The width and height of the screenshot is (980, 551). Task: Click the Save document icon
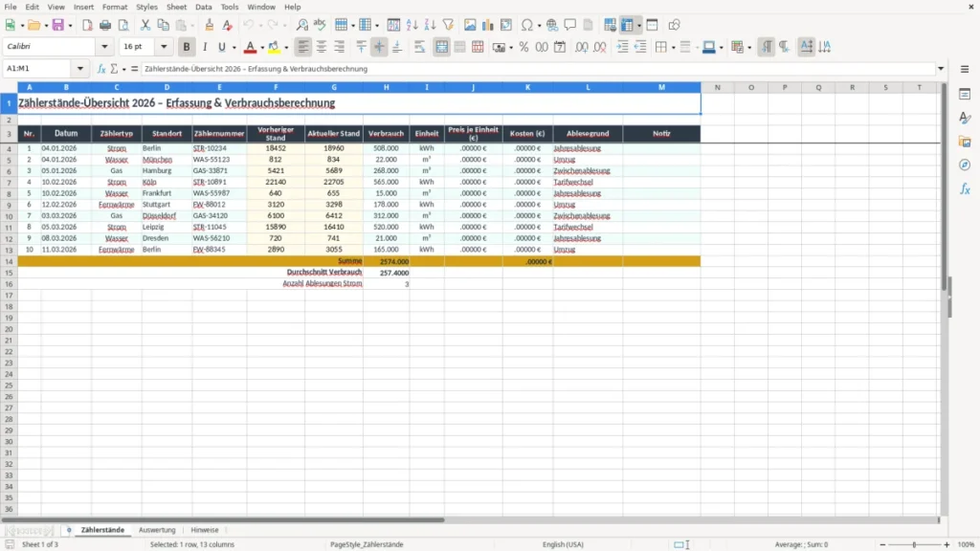coord(58,25)
